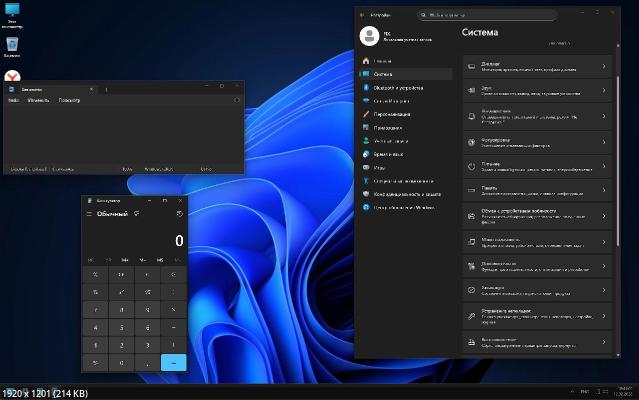The width and height of the screenshot is (639, 400).
Task: Add a new tab in Notepad
Action: 107,87
